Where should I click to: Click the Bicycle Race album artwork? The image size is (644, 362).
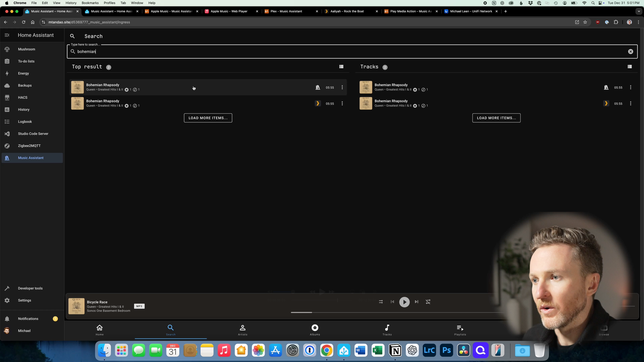coord(76,306)
